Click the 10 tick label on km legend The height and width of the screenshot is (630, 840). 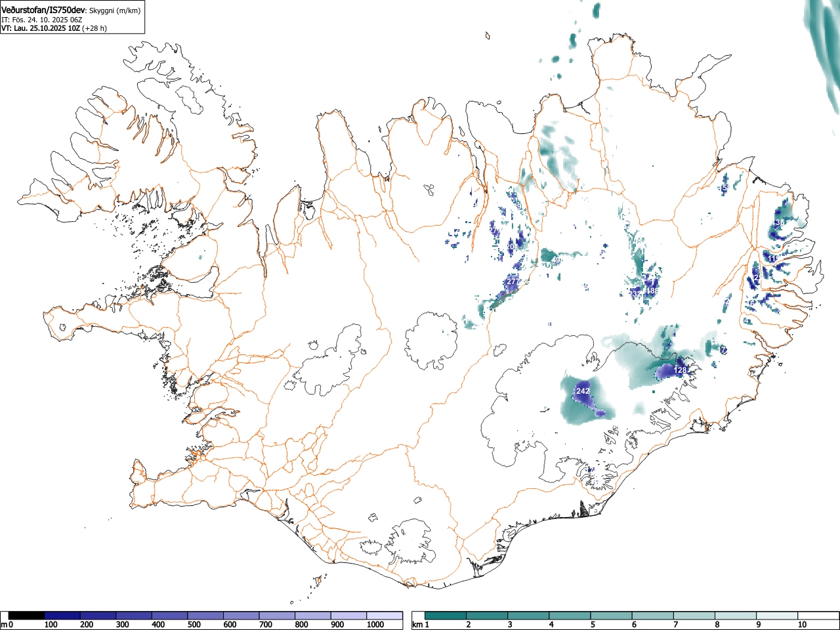[802, 625]
